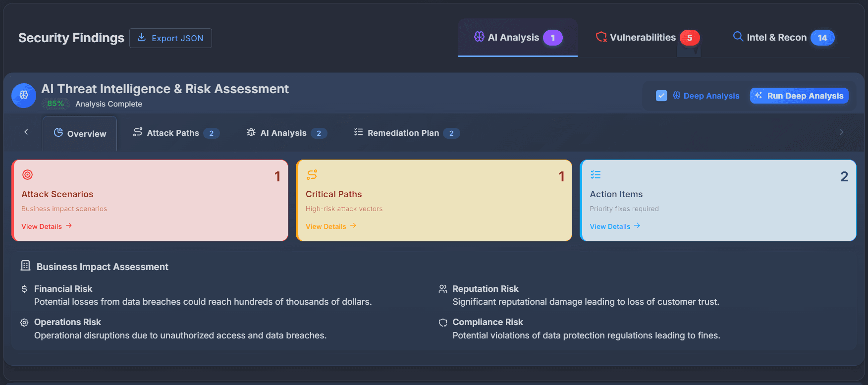Click the calculator icon next to Business Impact Assessment
868x385 pixels.
(25, 266)
